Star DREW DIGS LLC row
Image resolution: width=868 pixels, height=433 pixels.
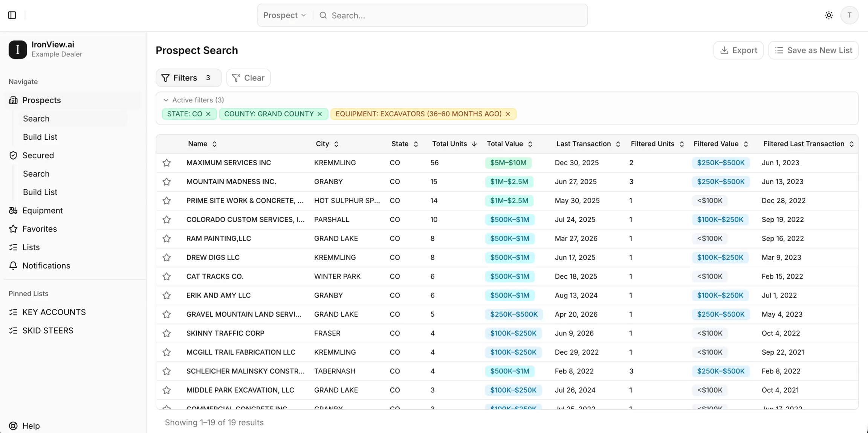[167, 258]
